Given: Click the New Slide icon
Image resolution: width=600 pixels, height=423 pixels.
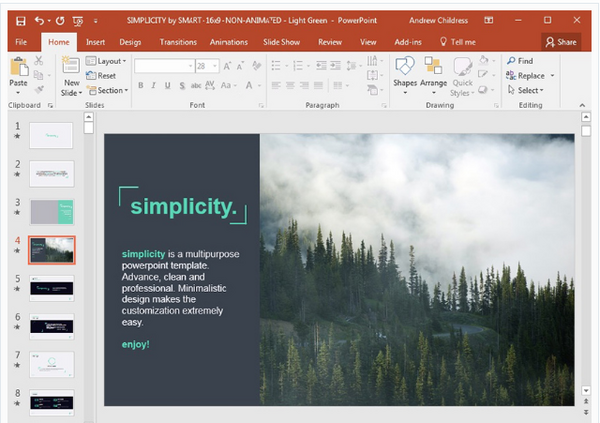Looking at the screenshot, I should 70,65.
